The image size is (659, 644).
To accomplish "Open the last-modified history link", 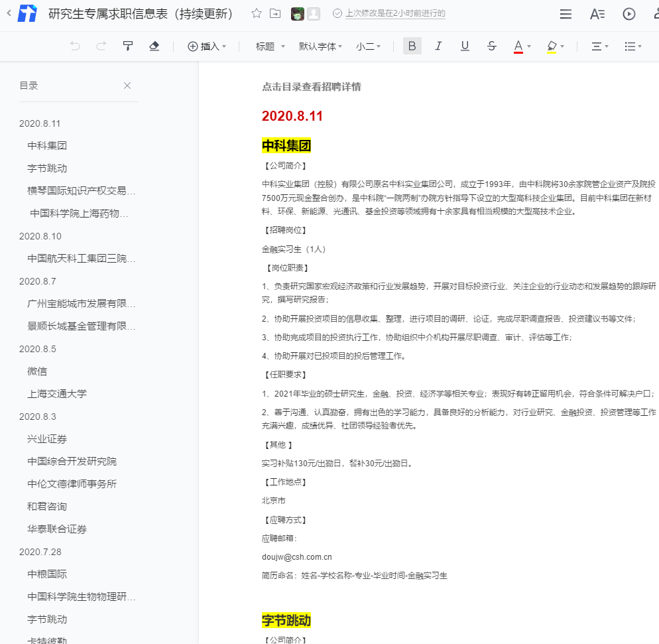I will pyautogui.click(x=395, y=13).
